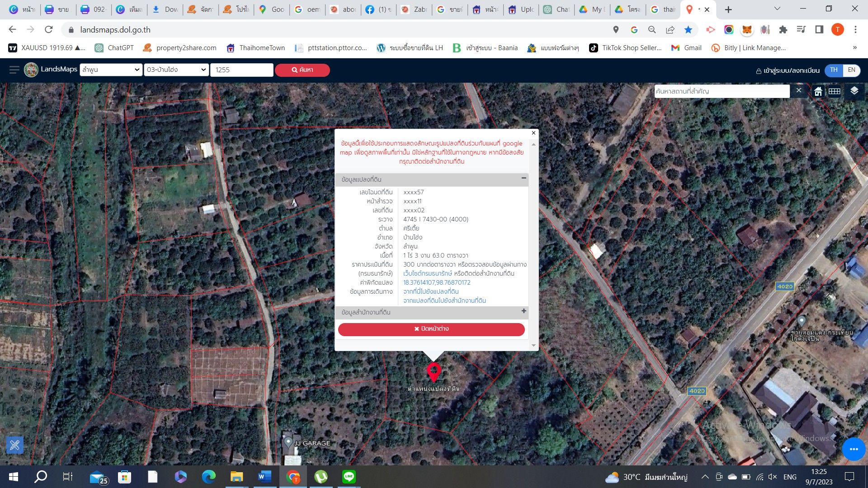
Task: Click the map layers icon
Action: 854,91
